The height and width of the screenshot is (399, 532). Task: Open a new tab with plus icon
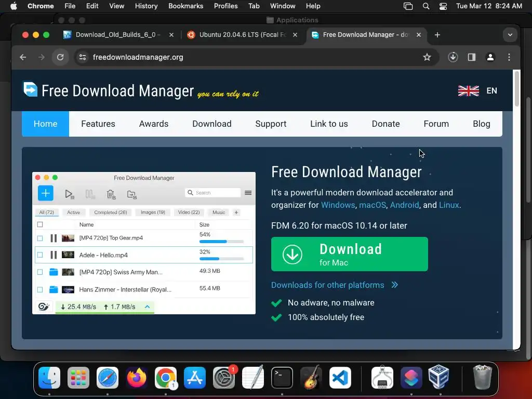pos(437,35)
